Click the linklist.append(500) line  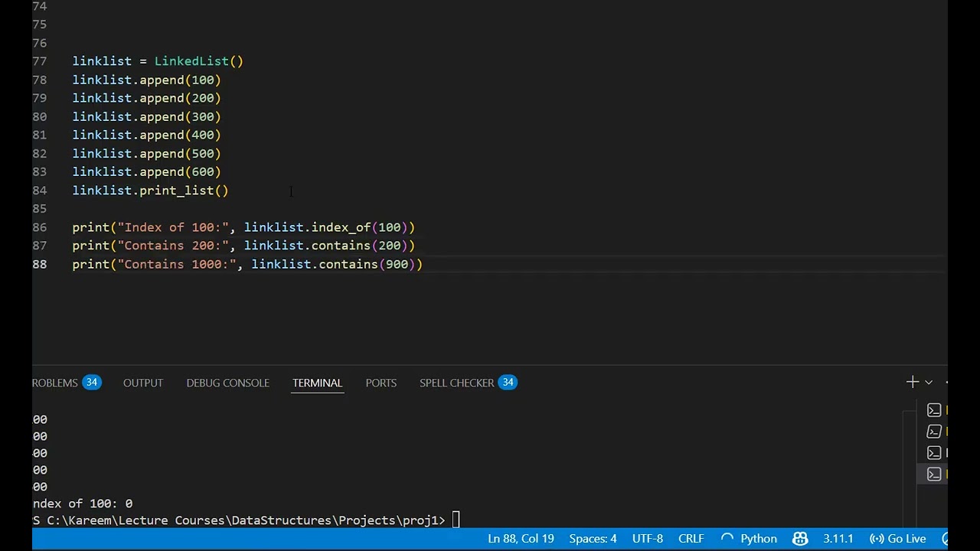147,153
